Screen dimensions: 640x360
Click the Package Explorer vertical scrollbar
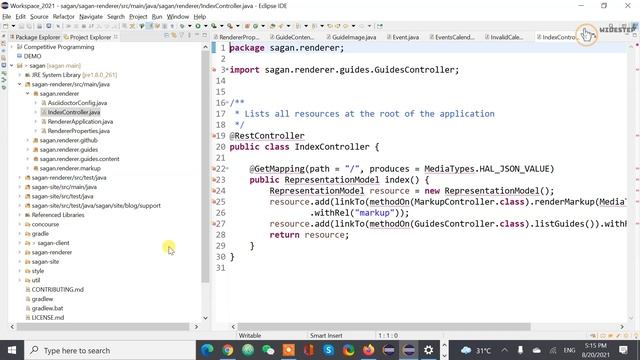pyautogui.click(x=205, y=167)
